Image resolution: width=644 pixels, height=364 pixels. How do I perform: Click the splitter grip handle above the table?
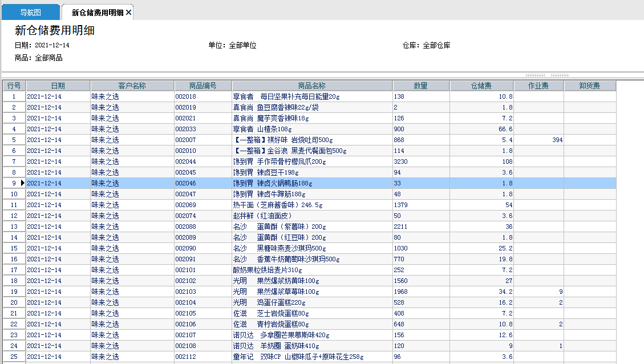tap(546, 75)
